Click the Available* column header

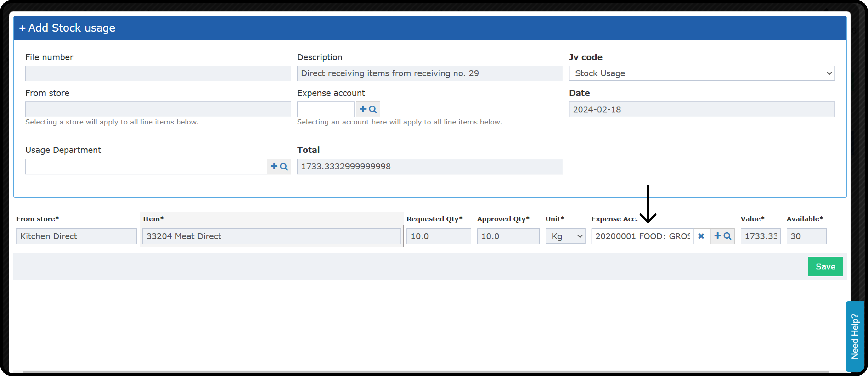805,219
